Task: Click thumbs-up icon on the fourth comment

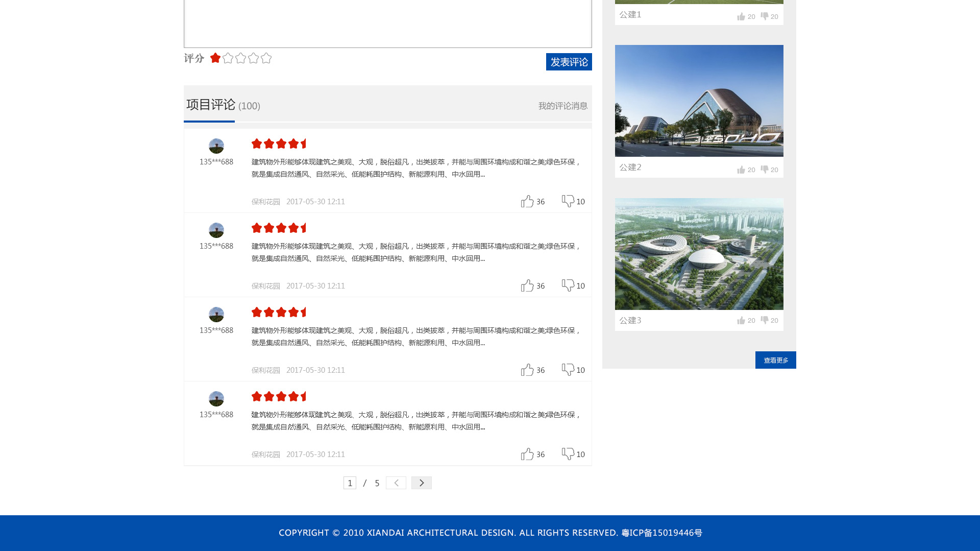Action: (527, 454)
